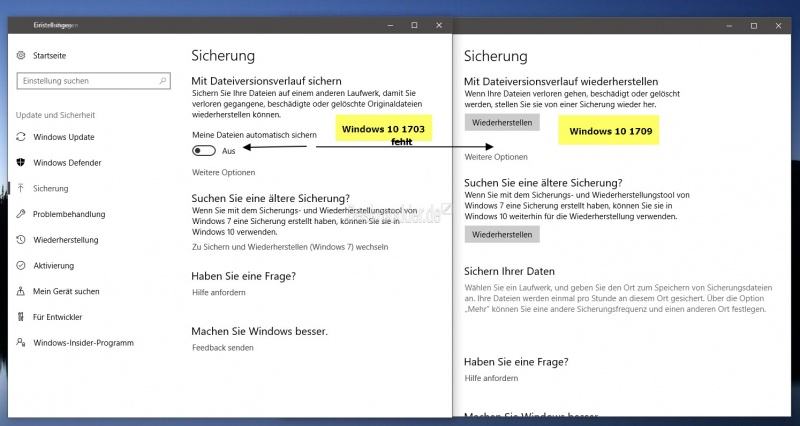Open Windows Update settings page
Viewport: 800px width, 426px height.
pos(64,137)
